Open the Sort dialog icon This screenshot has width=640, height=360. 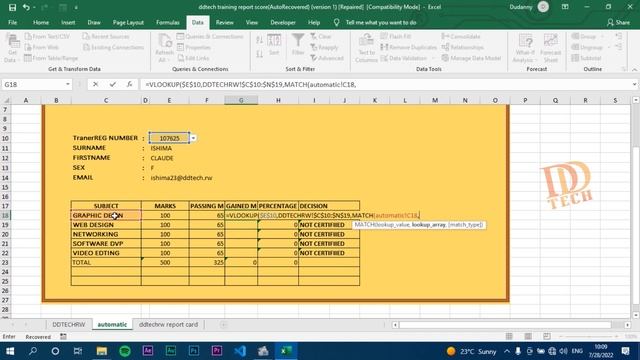pos(274,45)
